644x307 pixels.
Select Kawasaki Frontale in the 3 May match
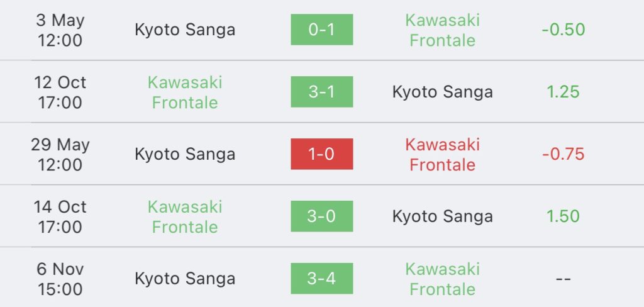442,30
